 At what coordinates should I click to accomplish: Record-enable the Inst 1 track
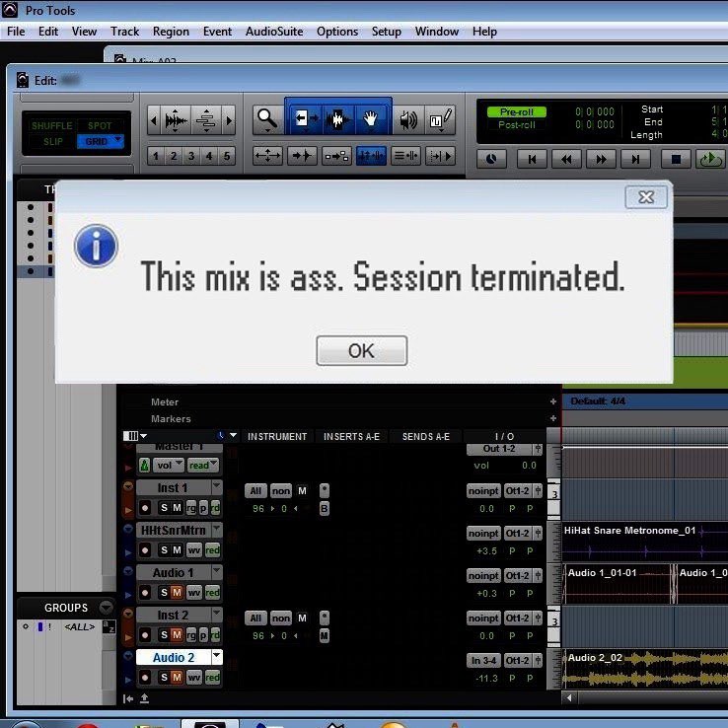click(x=145, y=508)
